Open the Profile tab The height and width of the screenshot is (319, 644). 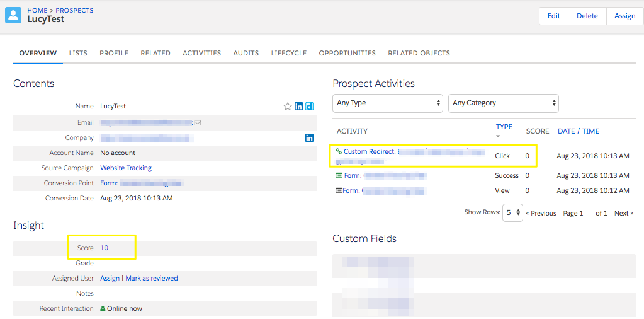tap(114, 53)
